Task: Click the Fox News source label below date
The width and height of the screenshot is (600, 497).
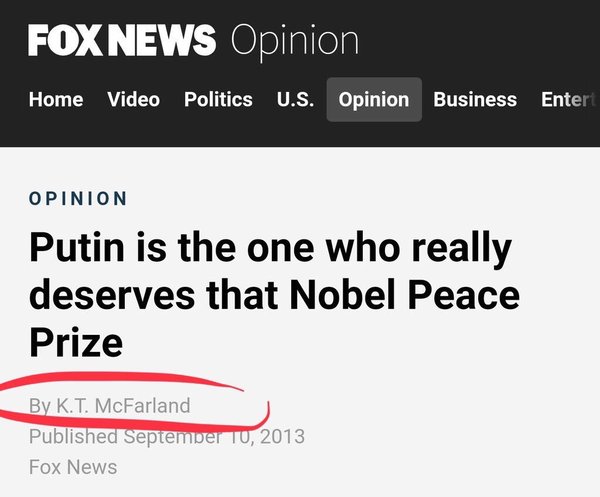Action: pyautogui.click(x=73, y=466)
